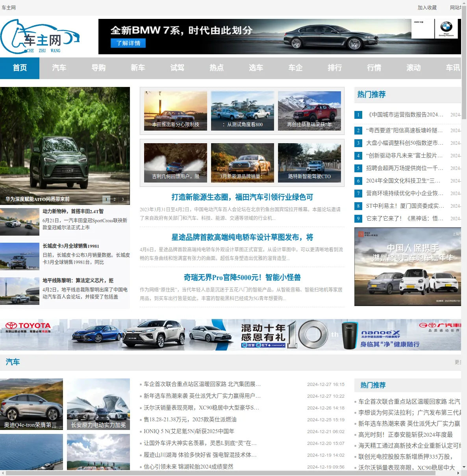Open sidebar item 高光时刻！正泰安能斩获2024年度最
This screenshot has height=476, width=467.
click(406, 435)
